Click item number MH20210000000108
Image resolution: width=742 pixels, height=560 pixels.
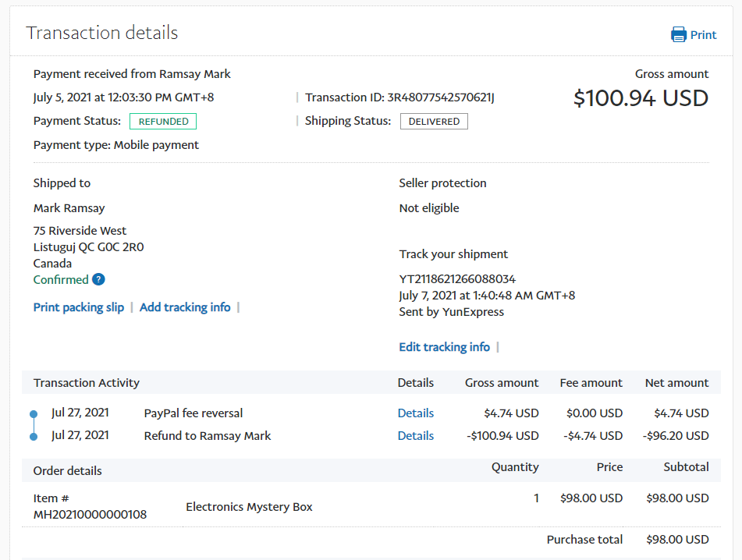click(90, 515)
